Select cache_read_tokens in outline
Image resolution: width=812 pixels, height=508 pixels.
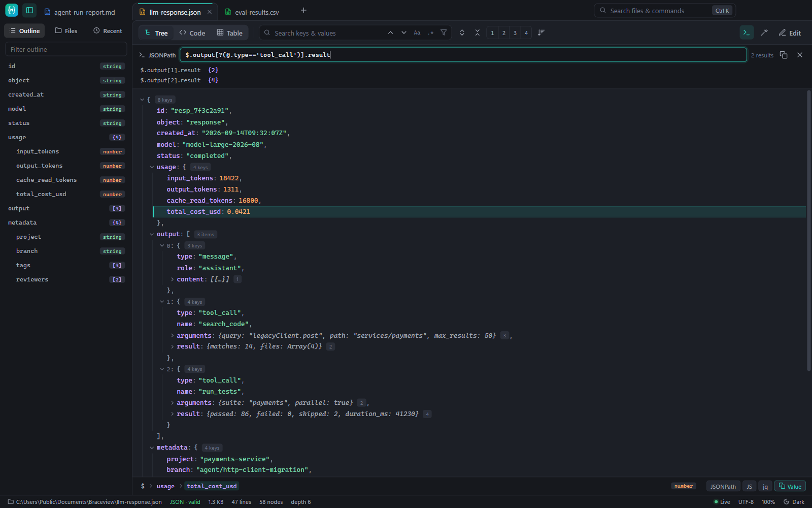coord(66,180)
